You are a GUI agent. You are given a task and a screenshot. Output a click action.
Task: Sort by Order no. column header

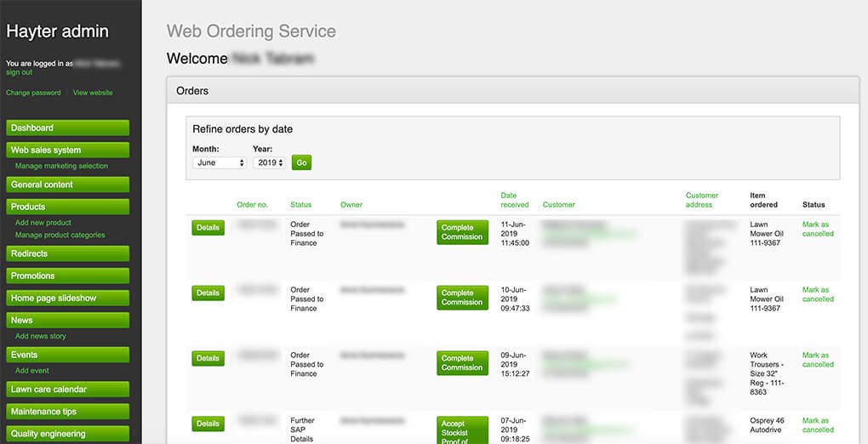tap(253, 205)
